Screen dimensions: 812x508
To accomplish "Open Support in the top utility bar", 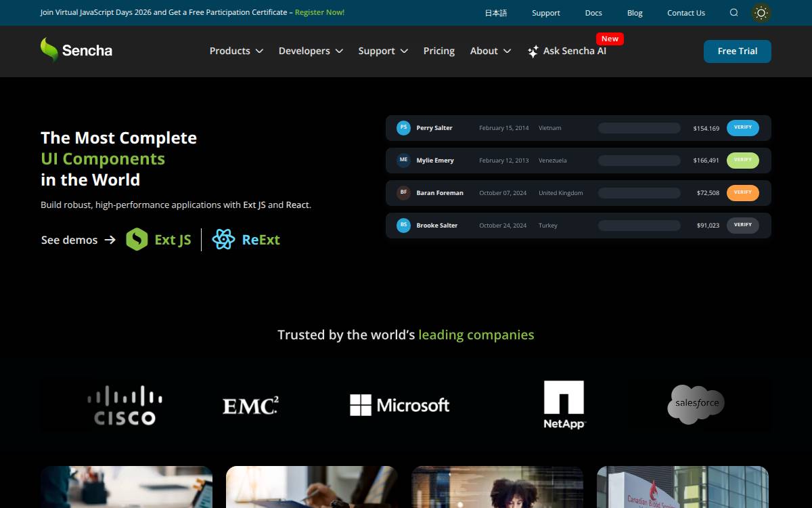I will [x=545, y=13].
